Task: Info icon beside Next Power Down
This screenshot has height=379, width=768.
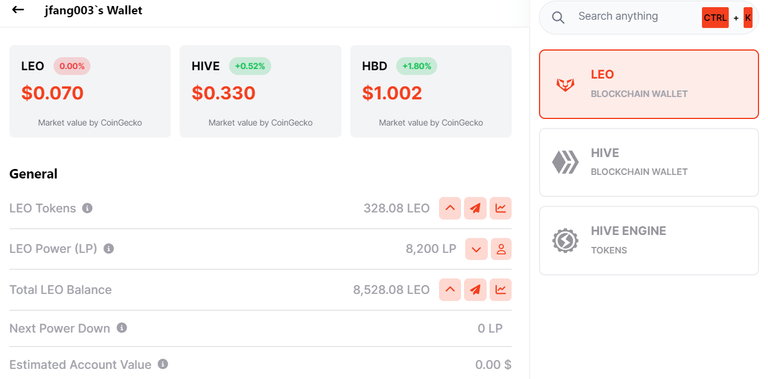Action: point(122,328)
